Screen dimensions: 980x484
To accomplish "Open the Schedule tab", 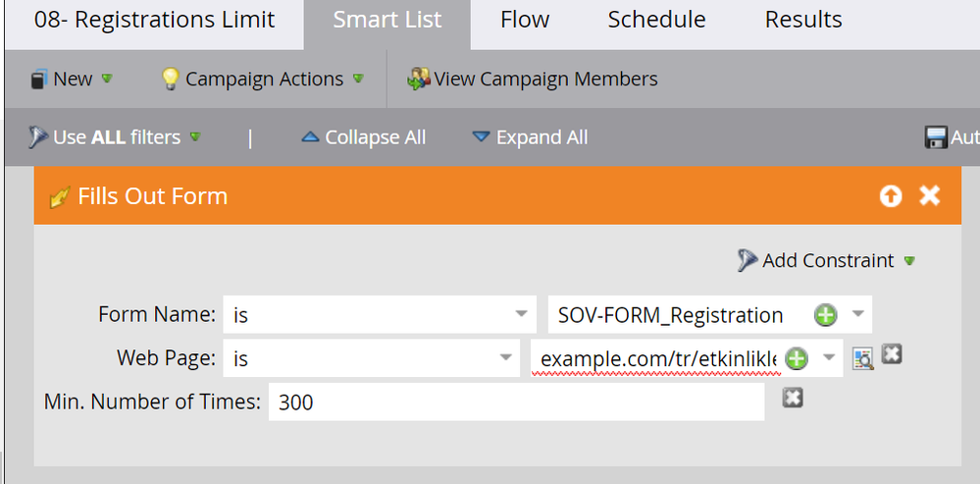I will pos(656,20).
